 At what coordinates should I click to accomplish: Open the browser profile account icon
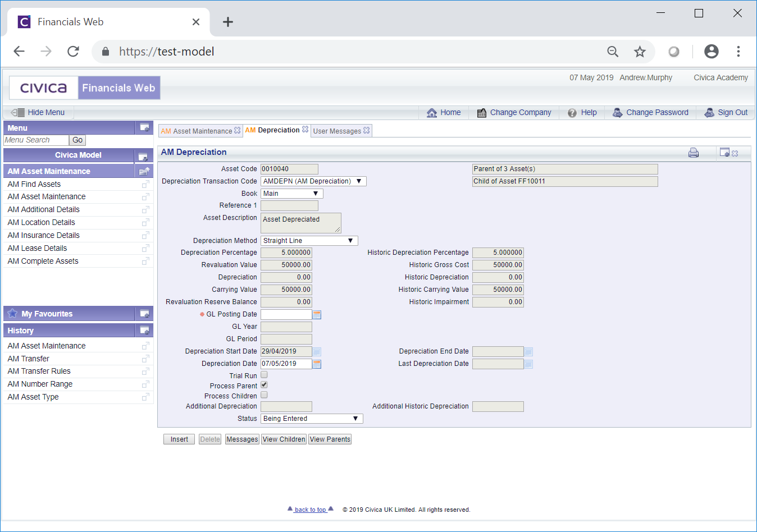(x=711, y=52)
